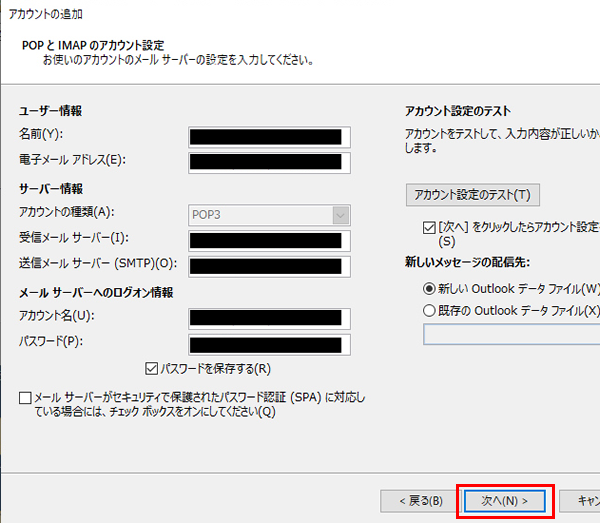Toggle the [次へ] auto-test account settings checkbox
Screen dimensions: 600x523
tap(430, 229)
